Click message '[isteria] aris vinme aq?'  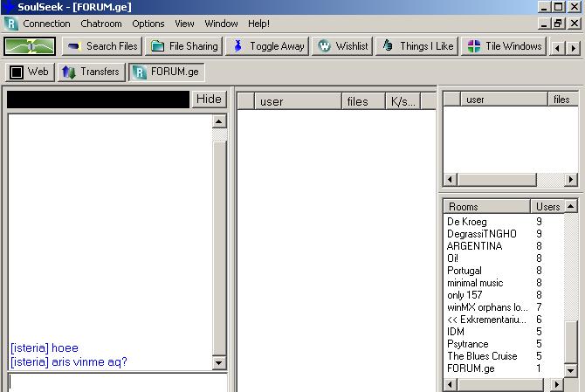coord(69,361)
